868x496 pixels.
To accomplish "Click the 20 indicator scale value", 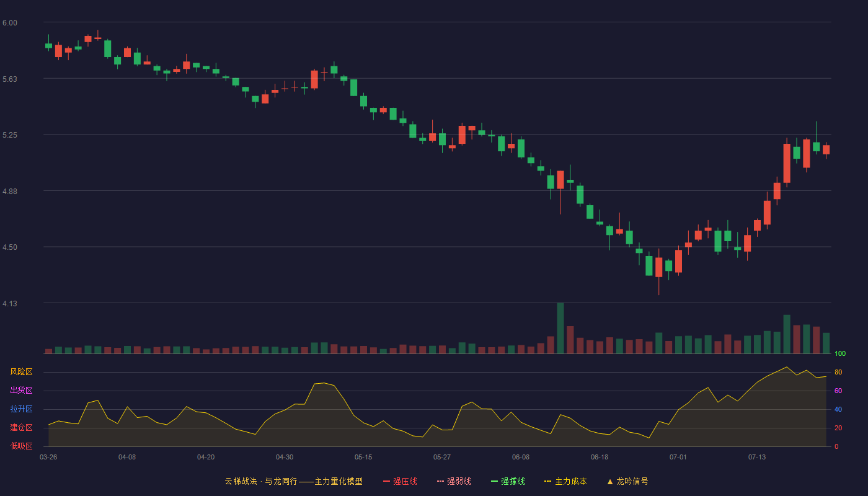I will [838, 428].
